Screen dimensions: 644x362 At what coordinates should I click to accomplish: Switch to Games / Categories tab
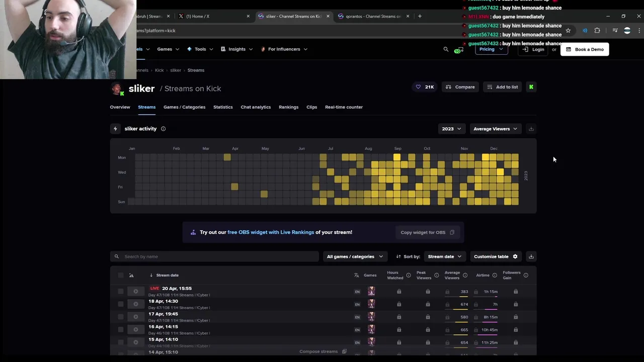[184, 107]
